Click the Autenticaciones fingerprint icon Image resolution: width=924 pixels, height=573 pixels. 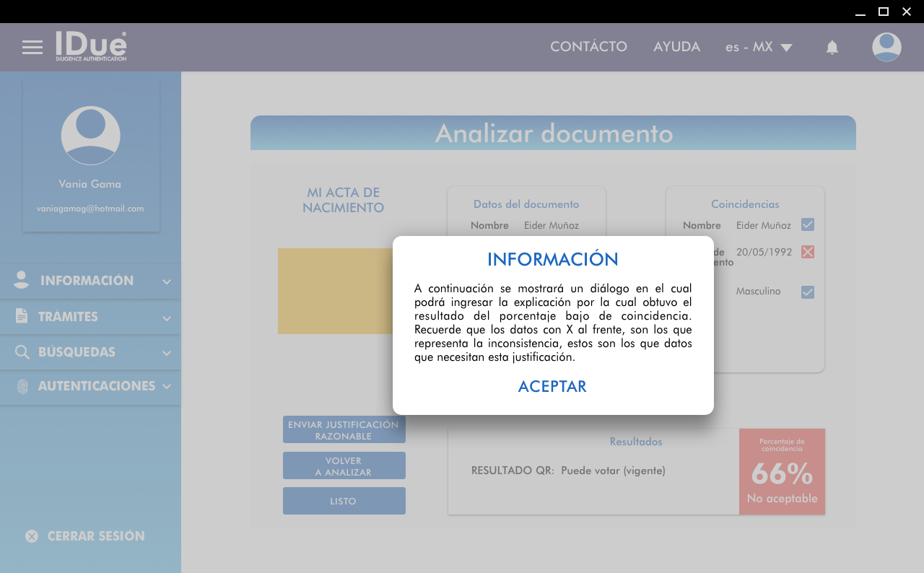[22, 387]
